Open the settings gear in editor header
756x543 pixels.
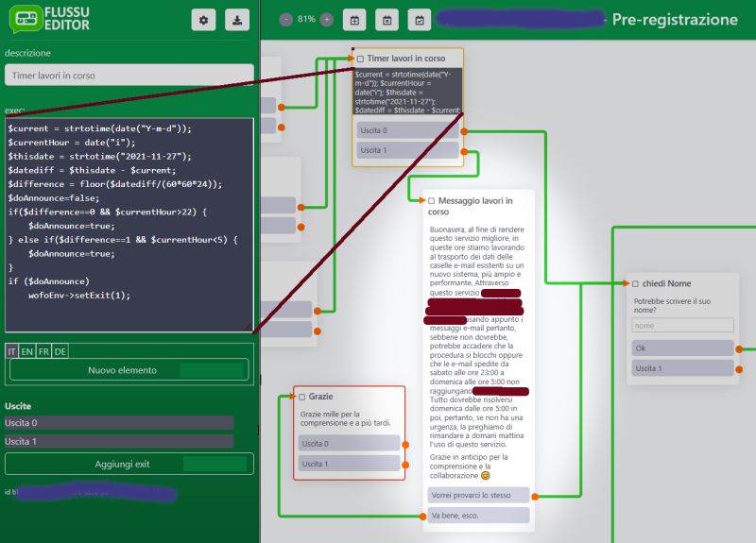click(203, 20)
